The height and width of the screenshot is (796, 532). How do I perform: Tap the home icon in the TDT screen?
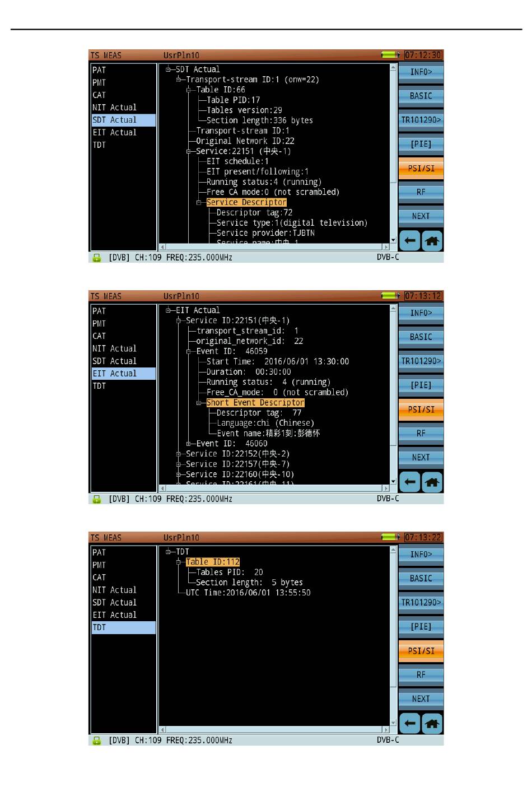pos(432,723)
